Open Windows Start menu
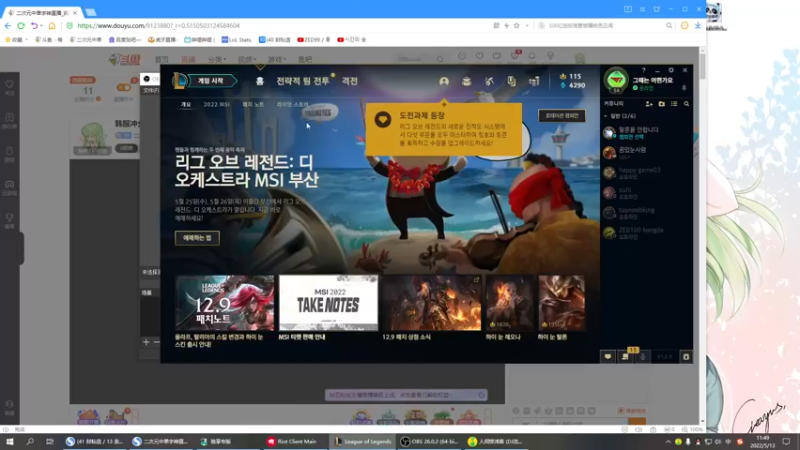The width and height of the screenshot is (800, 450). point(10,442)
